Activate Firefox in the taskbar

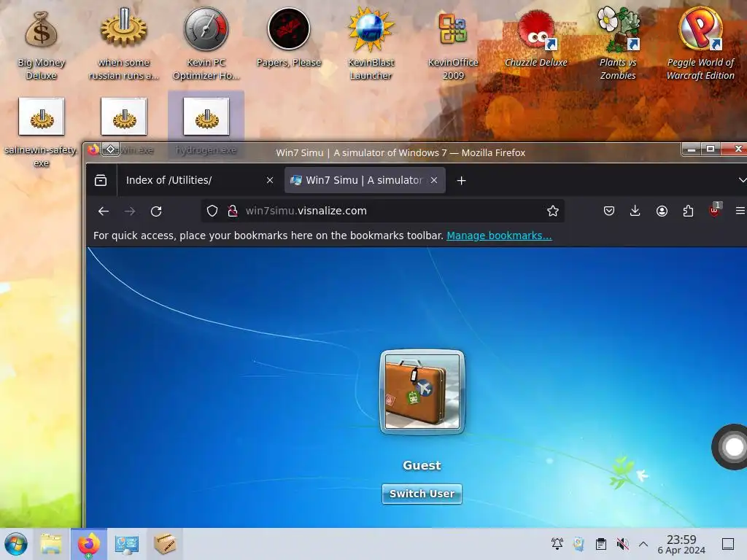coord(89,544)
